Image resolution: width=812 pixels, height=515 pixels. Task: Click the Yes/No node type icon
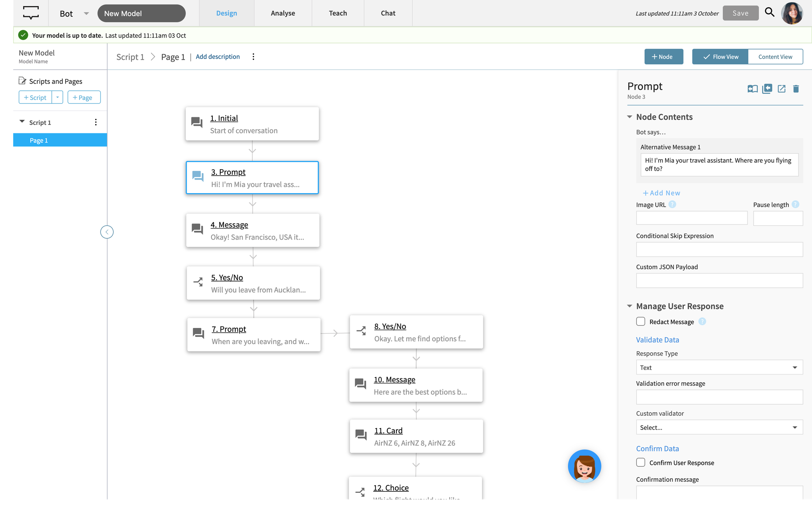198,283
